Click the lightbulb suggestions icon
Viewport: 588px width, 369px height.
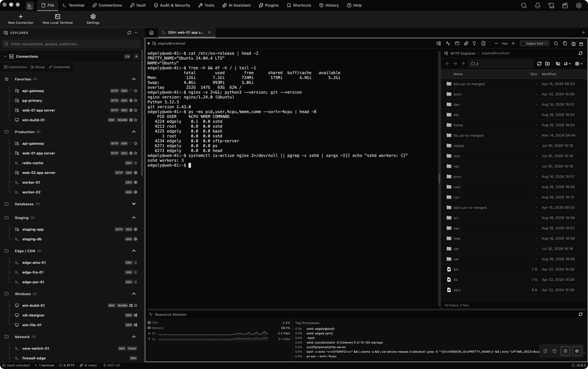click(x=474, y=43)
